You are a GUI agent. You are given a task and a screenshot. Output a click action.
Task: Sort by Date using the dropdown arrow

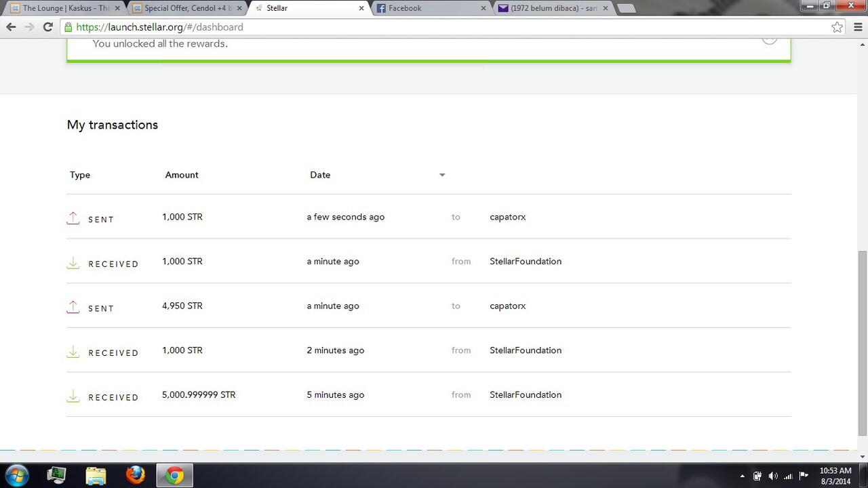(x=442, y=175)
